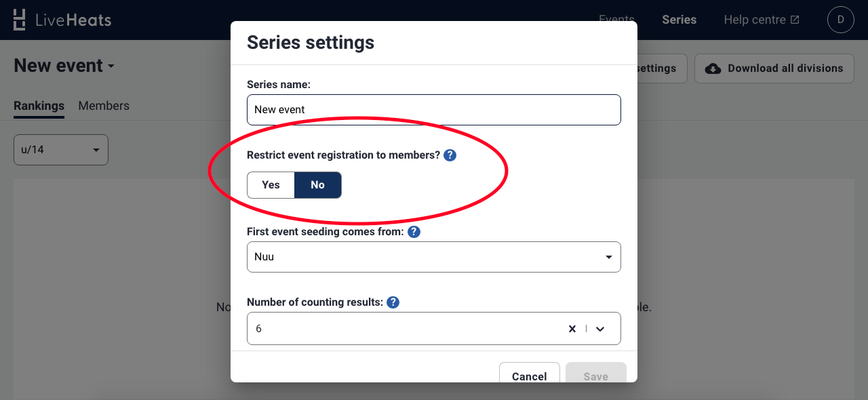Visit the Help centre link
This screenshot has width=868, height=400.
click(x=755, y=20)
